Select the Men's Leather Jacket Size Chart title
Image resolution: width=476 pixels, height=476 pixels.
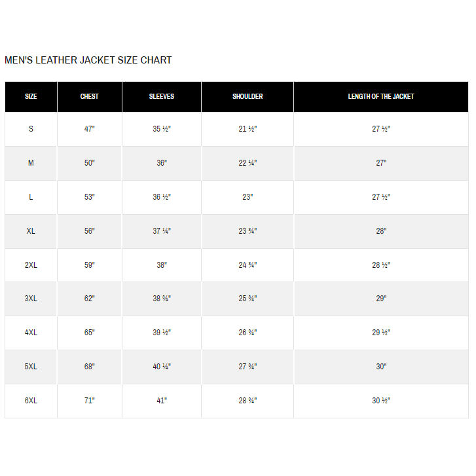[88, 60]
